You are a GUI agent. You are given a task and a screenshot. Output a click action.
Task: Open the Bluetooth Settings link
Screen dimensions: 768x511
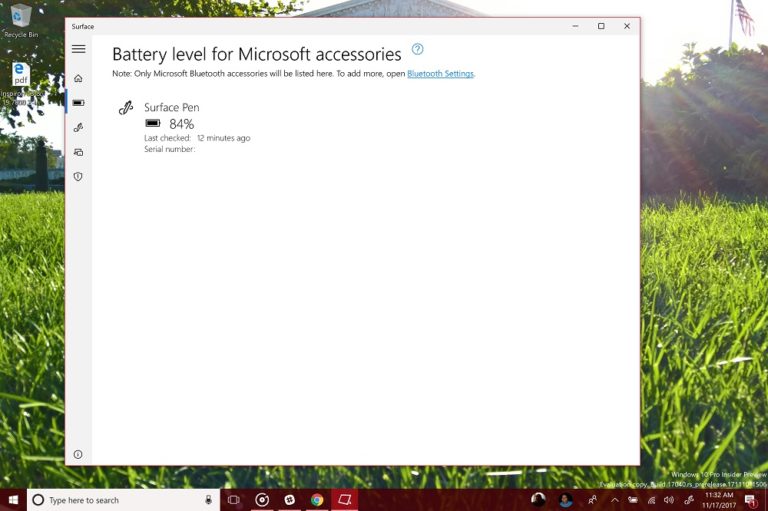coord(440,74)
